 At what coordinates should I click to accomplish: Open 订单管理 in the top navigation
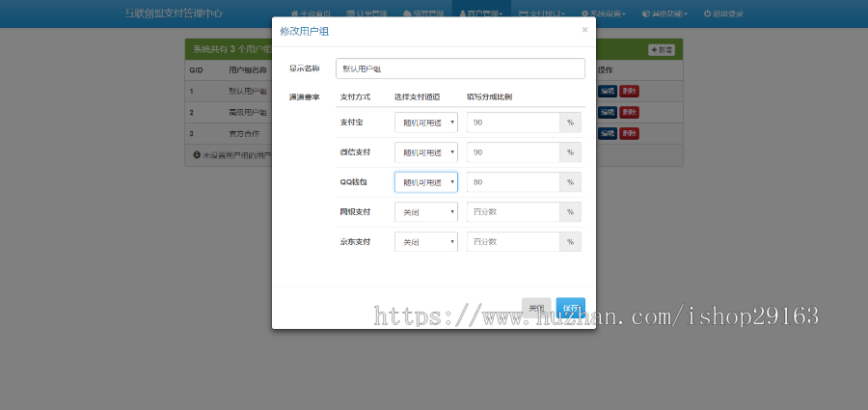[366, 14]
